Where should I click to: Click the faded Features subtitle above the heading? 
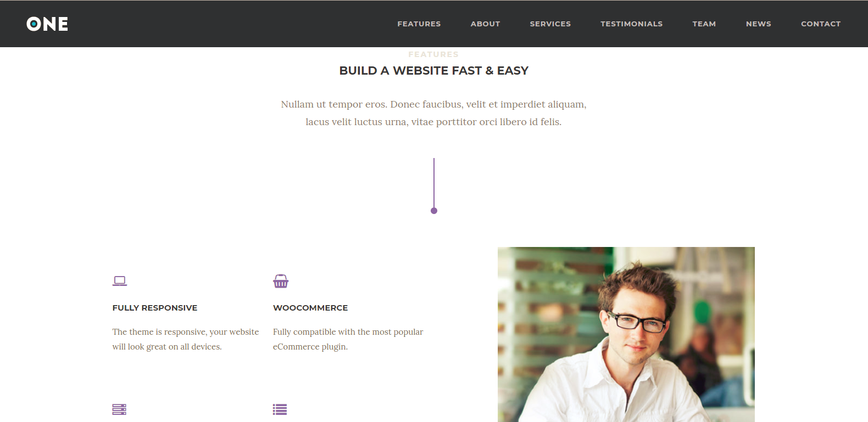(x=433, y=54)
